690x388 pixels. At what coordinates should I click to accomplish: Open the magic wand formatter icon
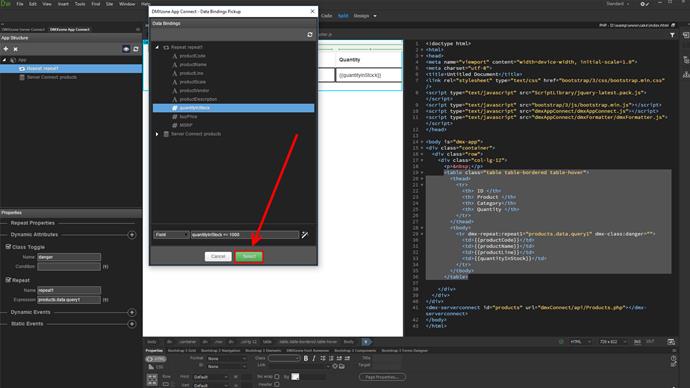pyautogui.click(x=305, y=235)
